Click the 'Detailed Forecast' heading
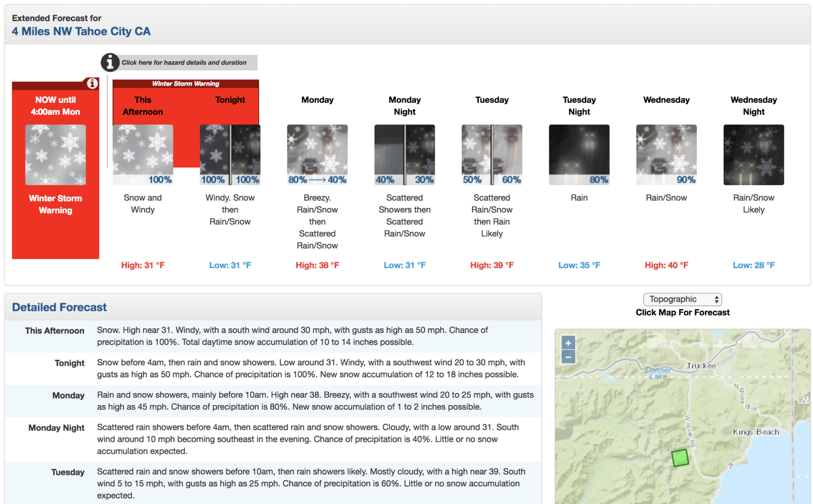813x504 pixels. point(59,307)
